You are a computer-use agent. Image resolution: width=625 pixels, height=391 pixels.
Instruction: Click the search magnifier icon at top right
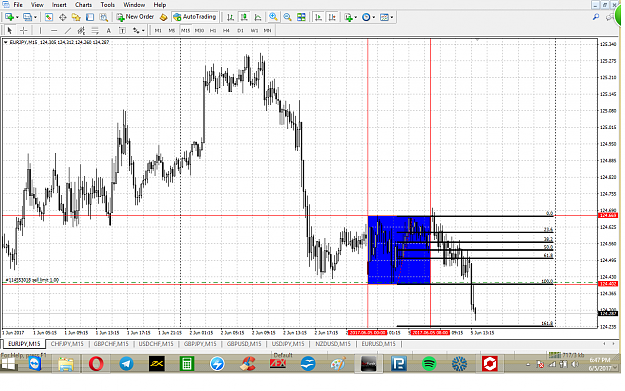click(596, 17)
